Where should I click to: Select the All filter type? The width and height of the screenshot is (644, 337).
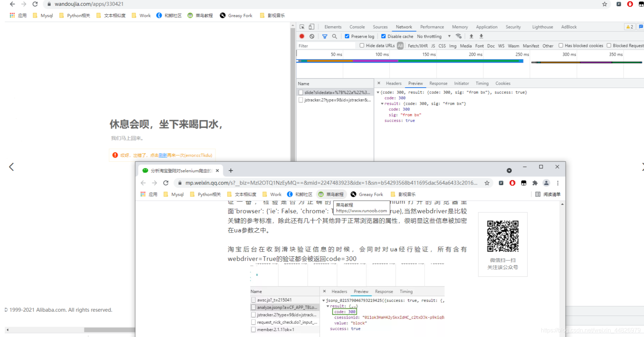click(x=400, y=46)
